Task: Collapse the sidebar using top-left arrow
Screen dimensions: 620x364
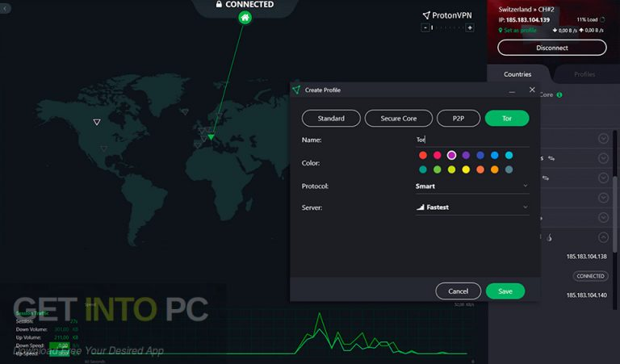Action: [x=5, y=8]
